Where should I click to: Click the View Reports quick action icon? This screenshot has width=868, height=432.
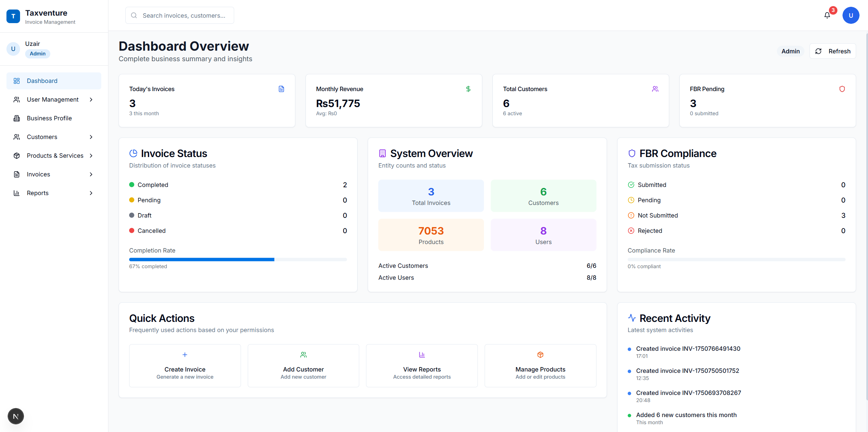pos(421,355)
